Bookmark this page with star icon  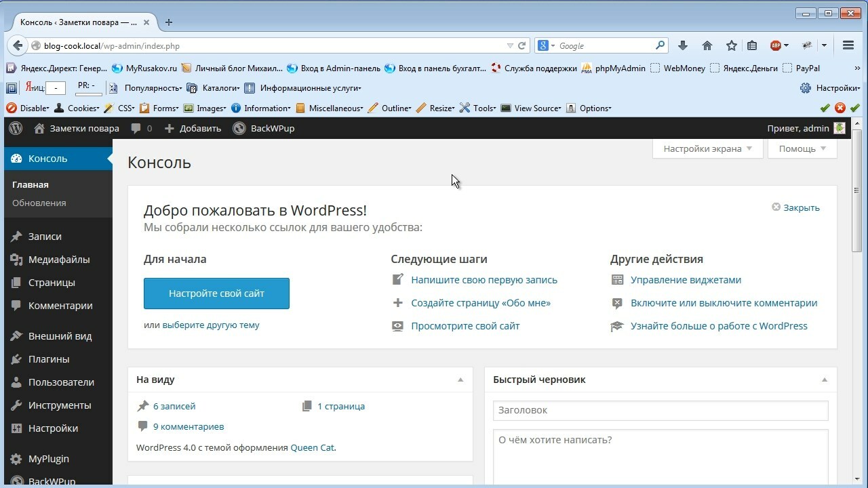point(731,45)
